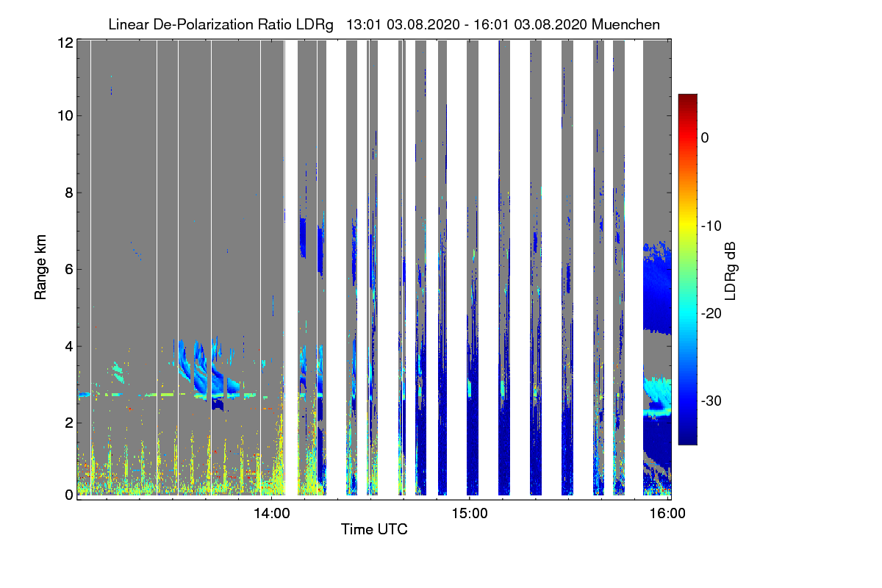882x588 pixels.
Task: Click the 'Muenchen' location label in the title
Action: 625,24
